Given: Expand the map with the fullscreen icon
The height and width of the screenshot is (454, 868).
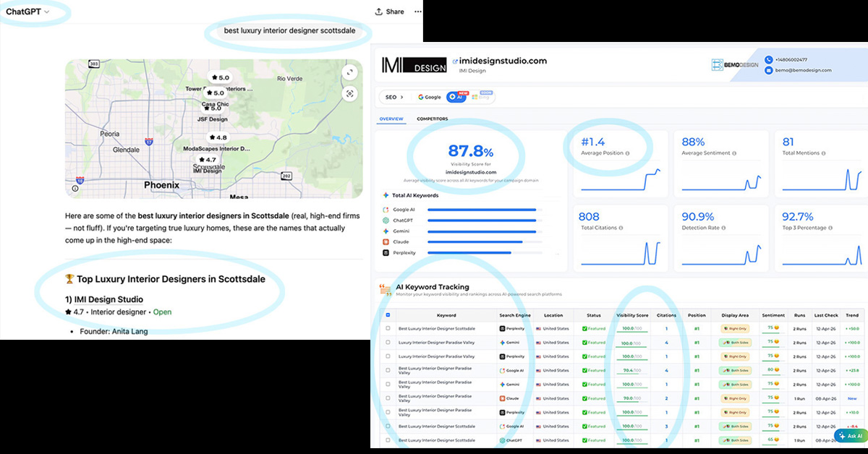Looking at the screenshot, I should [349, 72].
